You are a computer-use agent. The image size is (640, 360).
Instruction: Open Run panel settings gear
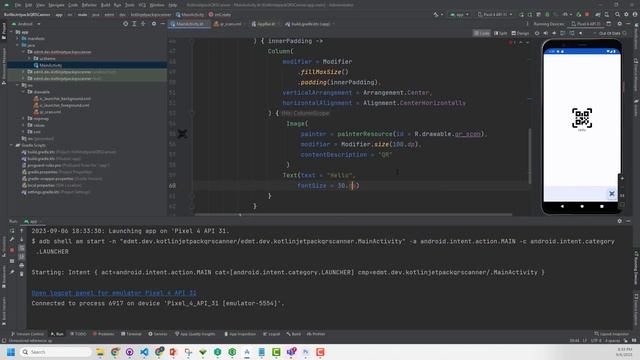coord(620,221)
